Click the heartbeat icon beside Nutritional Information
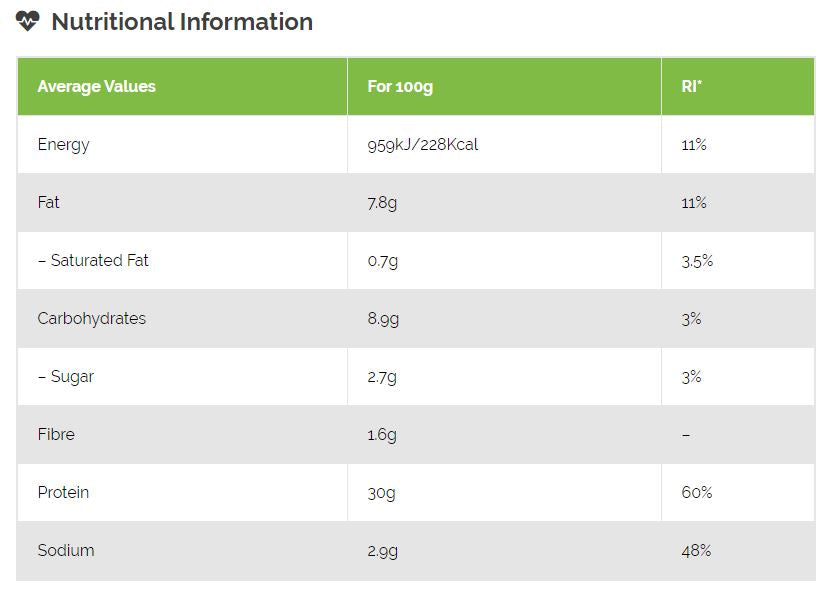The height and width of the screenshot is (594, 837). (28, 20)
